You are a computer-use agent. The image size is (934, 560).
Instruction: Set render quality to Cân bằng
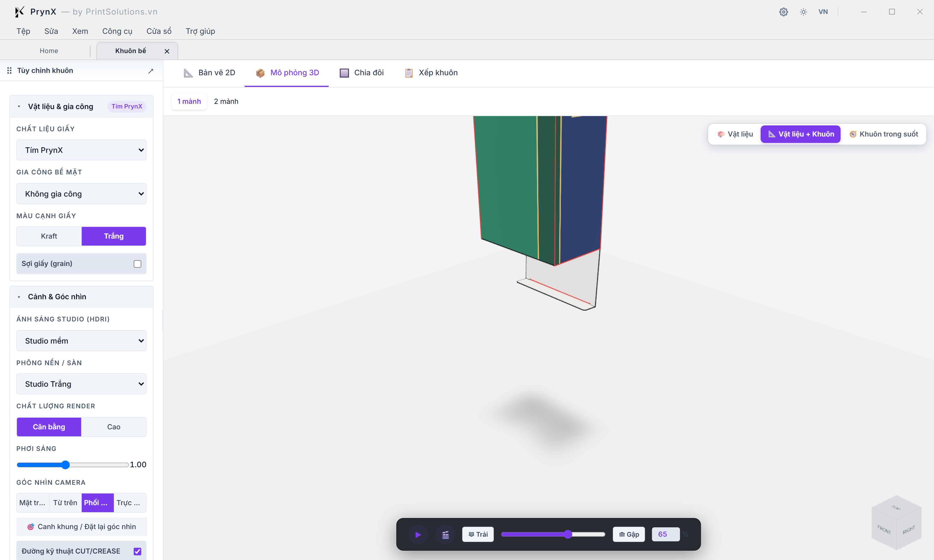[x=49, y=427]
